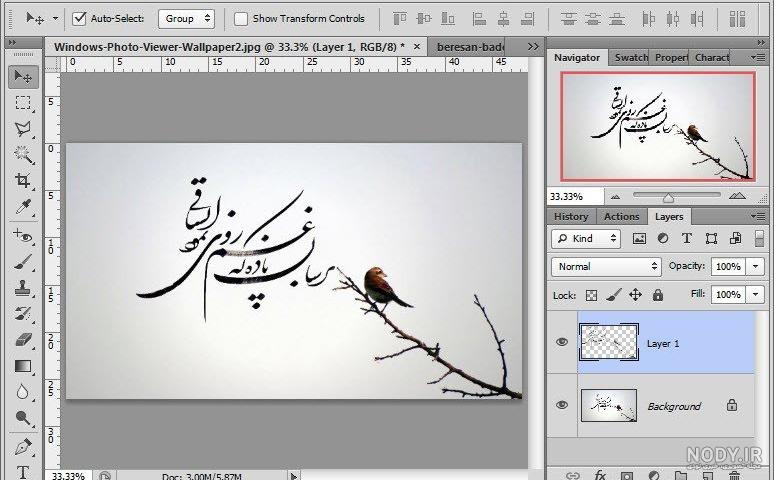Select the Magic Wand tool
The width and height of the screenshot is (774, 480).
click(x=23, y=155)
